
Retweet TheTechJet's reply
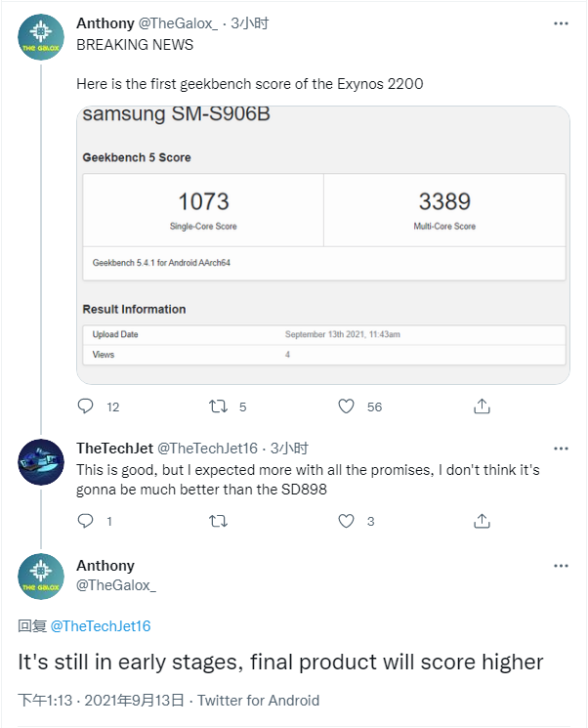219,522
